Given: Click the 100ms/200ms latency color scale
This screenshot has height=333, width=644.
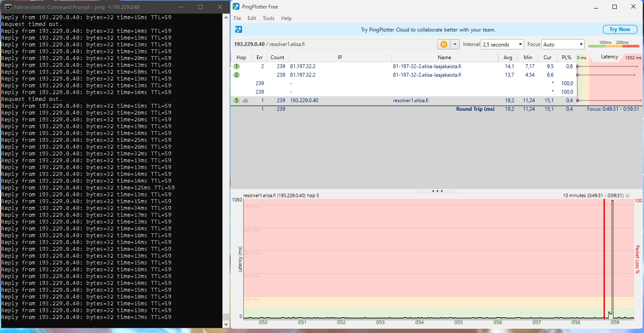Looking at the screenshot, I should click(x=613, y=44).
